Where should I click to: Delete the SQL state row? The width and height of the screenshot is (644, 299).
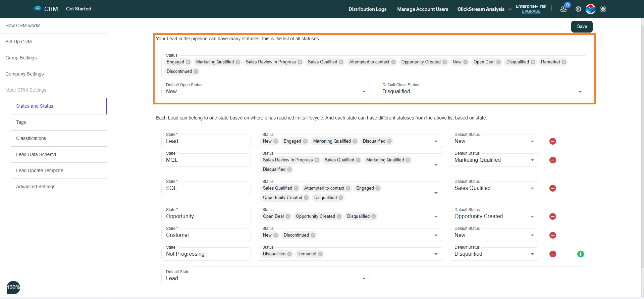(x=553, y=188)
